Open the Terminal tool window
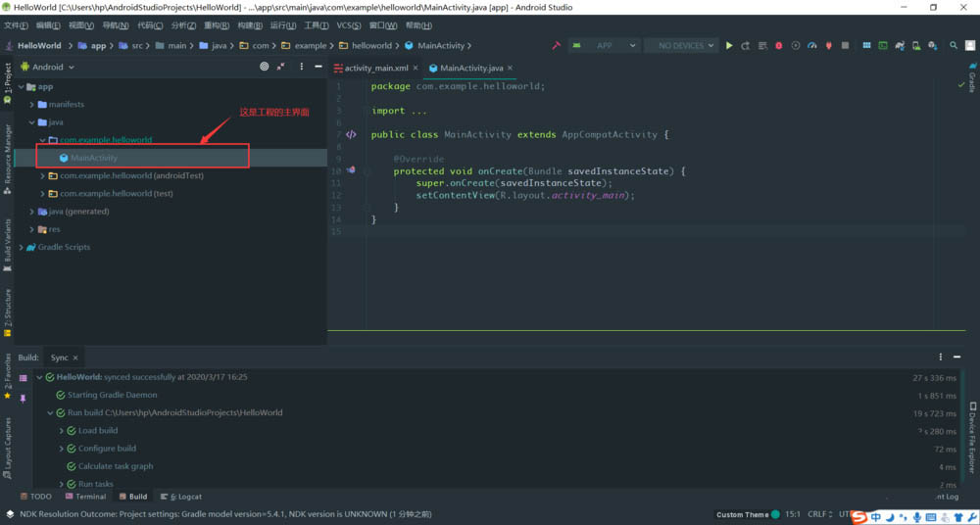Viewport: 980px width, 525px height. point(85,497)
